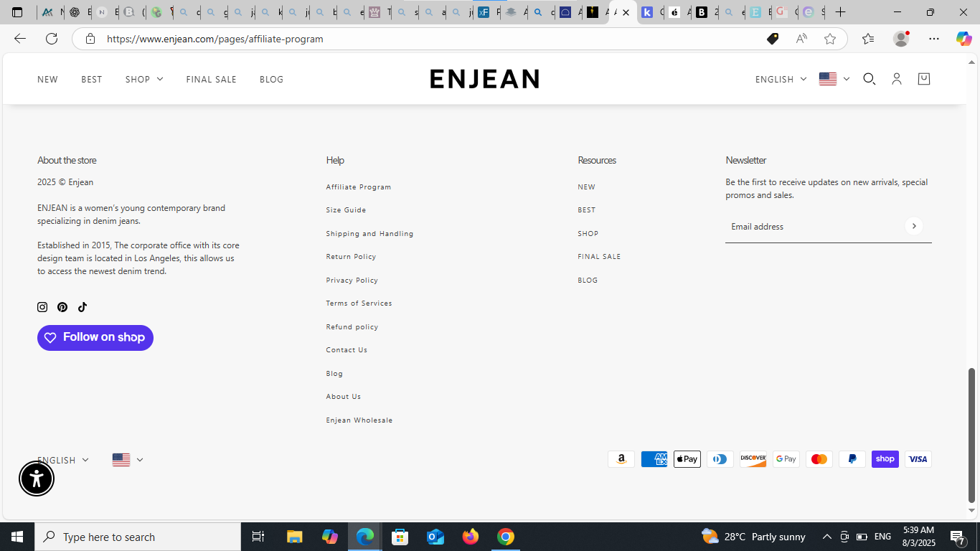Screen dimensions: 980x551
Task: Open header ENGLISH language dropdown
Action: (x=781, y=79)
